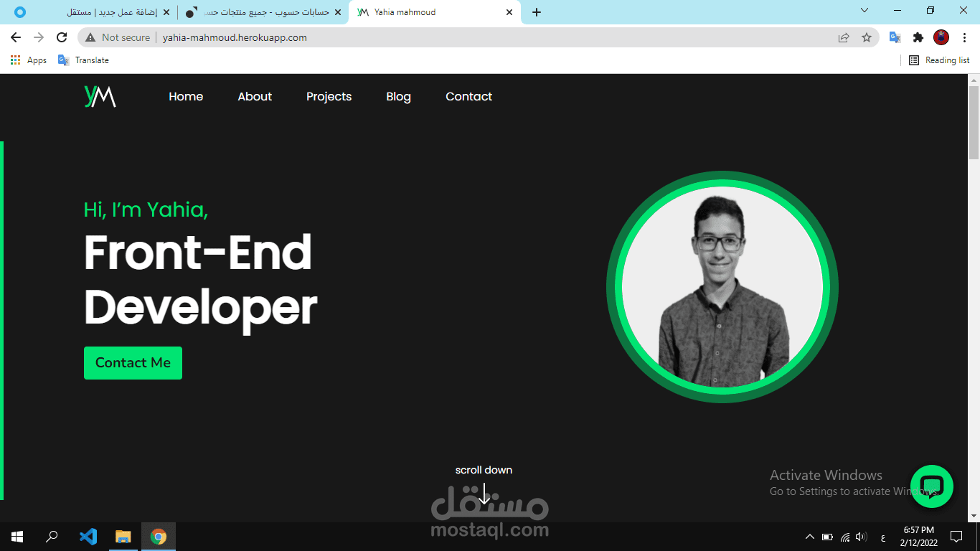Switch to the Yahia mahmoud tab

tap(435, 12)
